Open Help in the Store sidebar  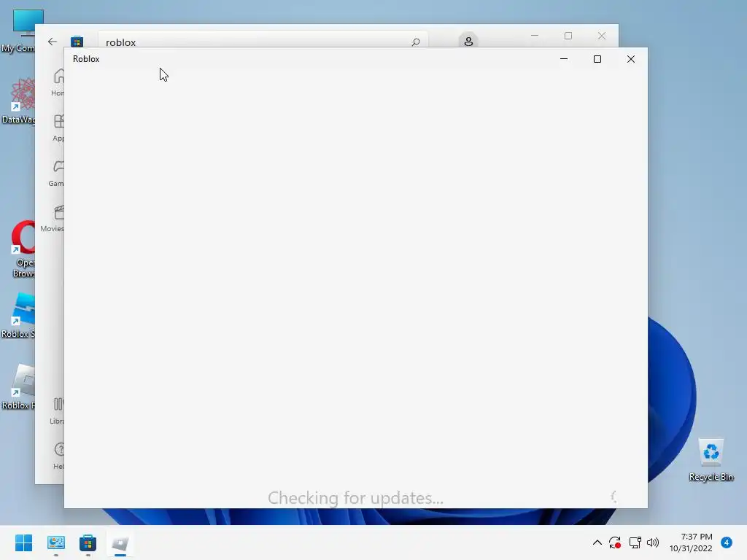point(58,456)
